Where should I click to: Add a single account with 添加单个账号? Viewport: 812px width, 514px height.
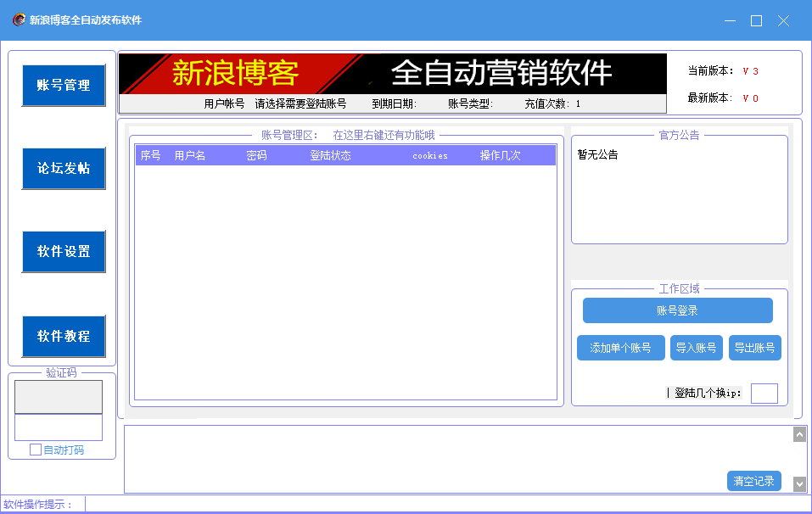(x=620, y=348)
